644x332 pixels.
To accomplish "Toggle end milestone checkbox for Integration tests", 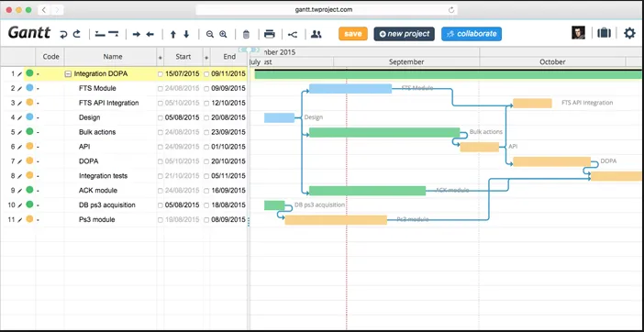I will [206, 176].
